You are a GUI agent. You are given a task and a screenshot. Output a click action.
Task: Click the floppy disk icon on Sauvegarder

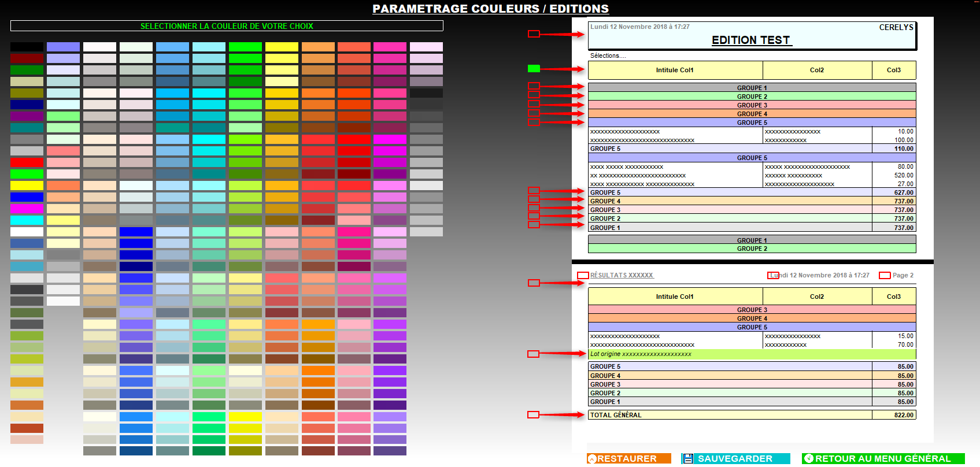point(688,459)
